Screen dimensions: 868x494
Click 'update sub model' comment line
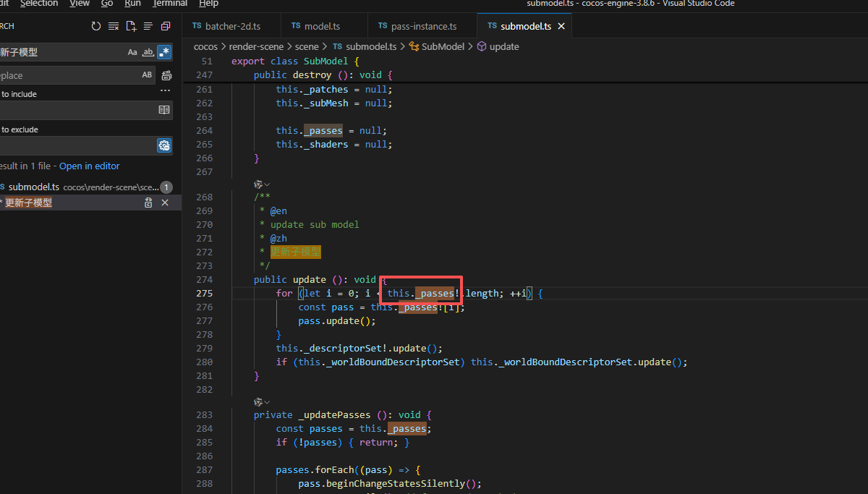pyautogui.click(x=315, y=225)
